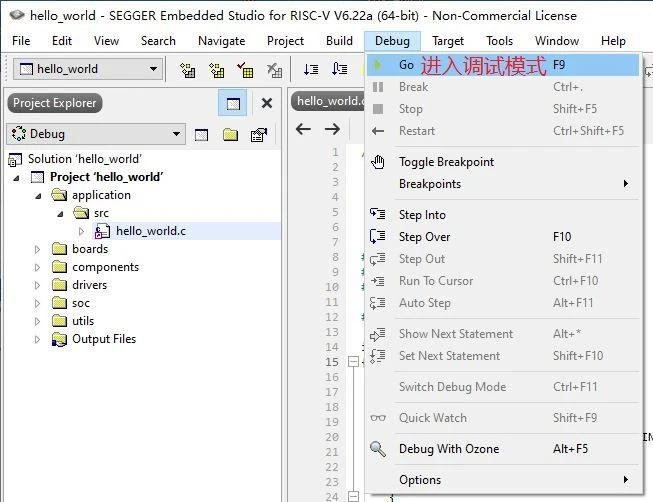Close the open Debug menu header
Screen dimensions: 653x502
(x=392, y=41)
